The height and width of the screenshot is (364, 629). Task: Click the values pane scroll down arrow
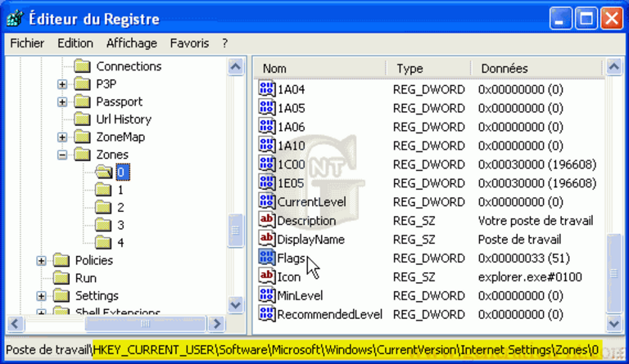[x=614, y=323]
